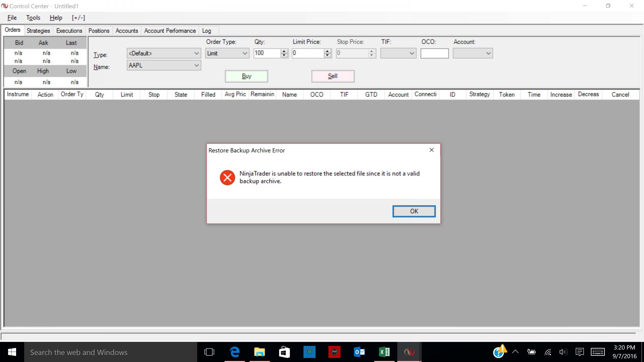The width and height of the screenshot is (644, 362).
Task: Click the NinjaTrader taskbar icon
Action: [409, 352]
